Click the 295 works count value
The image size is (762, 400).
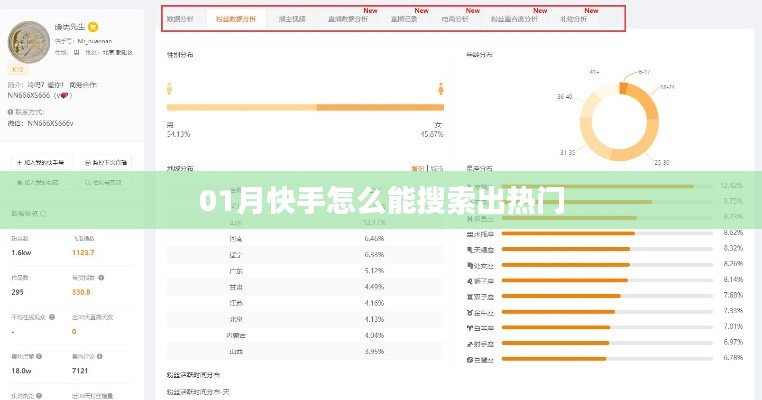[17, 292]
